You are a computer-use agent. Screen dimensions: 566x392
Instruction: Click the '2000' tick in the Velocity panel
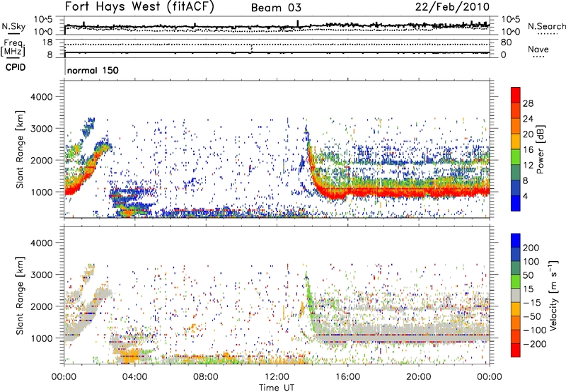click(41, 306)
